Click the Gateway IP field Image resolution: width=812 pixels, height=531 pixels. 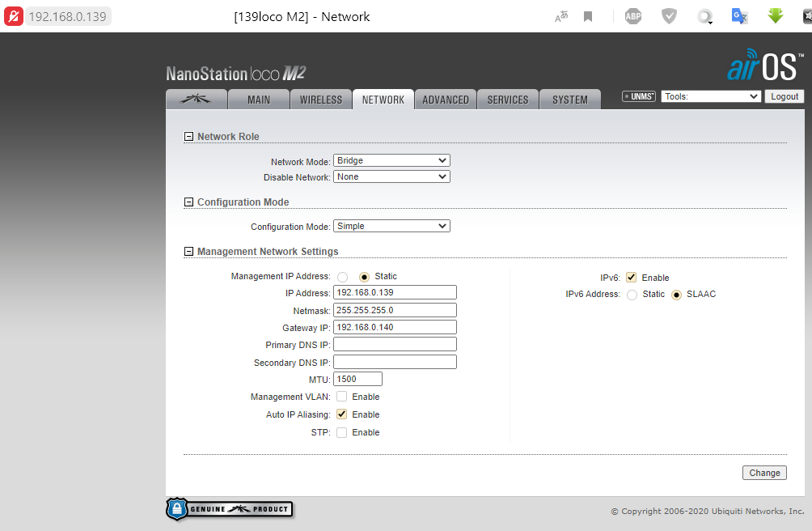(x=395, y=327)
